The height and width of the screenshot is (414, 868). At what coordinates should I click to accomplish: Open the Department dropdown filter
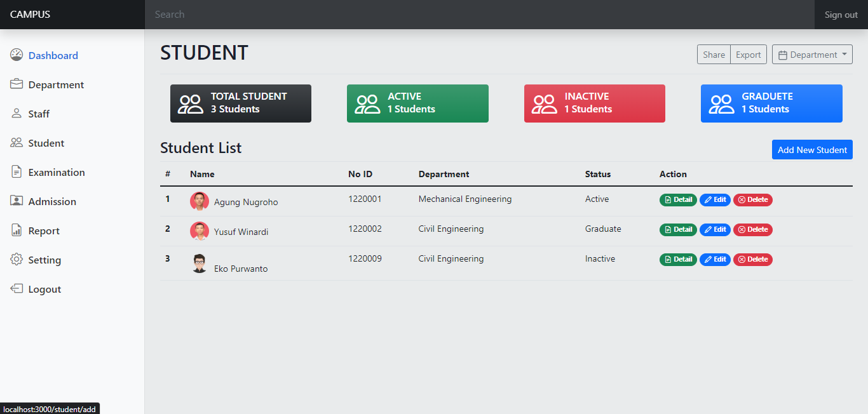coord(812,55)
